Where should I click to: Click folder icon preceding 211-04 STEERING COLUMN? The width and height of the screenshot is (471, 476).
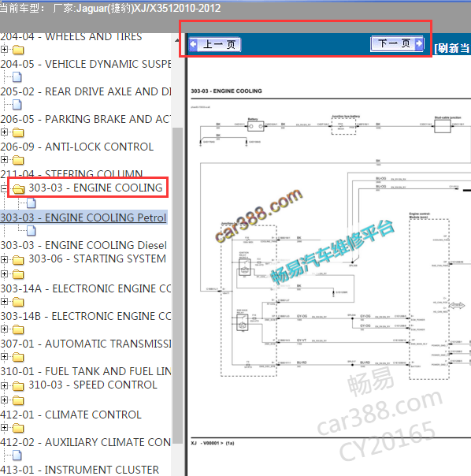point(18,160)
